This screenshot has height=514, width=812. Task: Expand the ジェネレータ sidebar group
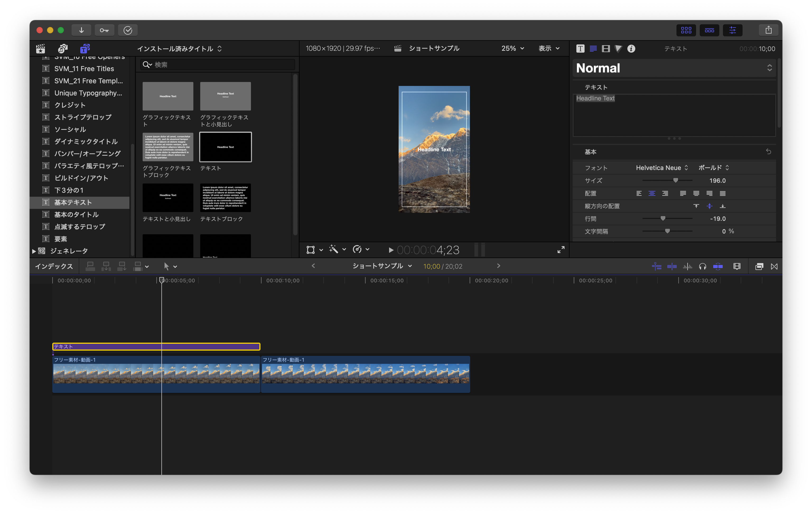(x=34, y=251)
